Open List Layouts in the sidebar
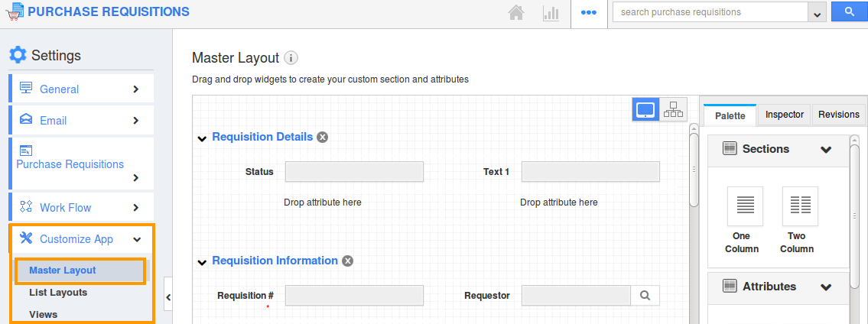This screenshot has height=324, width=868. click(x=58, y=293)
